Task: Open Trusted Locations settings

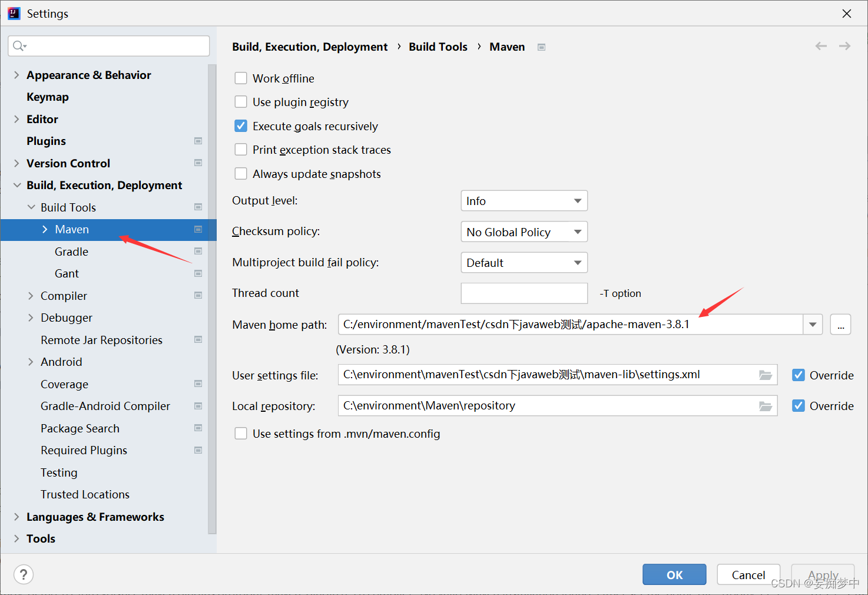Action: [85, 494]
